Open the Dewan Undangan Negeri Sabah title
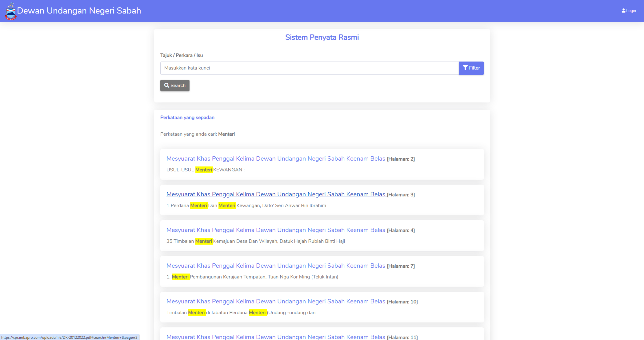644x340 pixels. [x=79, y=11]
